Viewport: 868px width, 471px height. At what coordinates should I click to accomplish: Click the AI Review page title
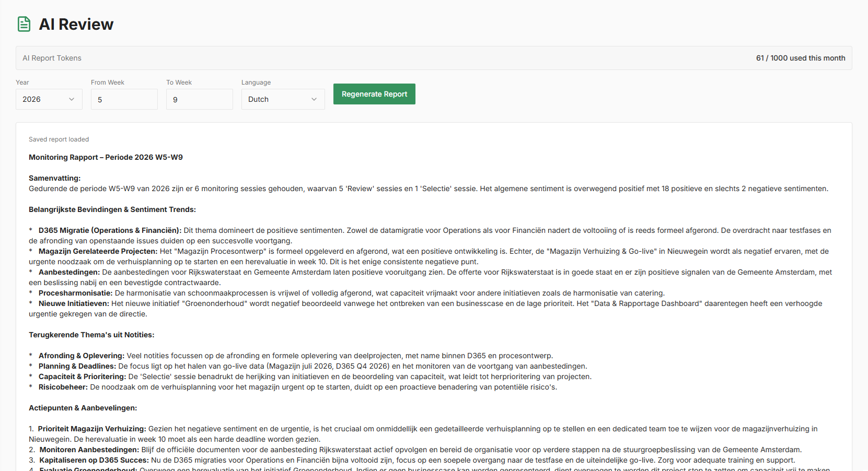point(76,24)
